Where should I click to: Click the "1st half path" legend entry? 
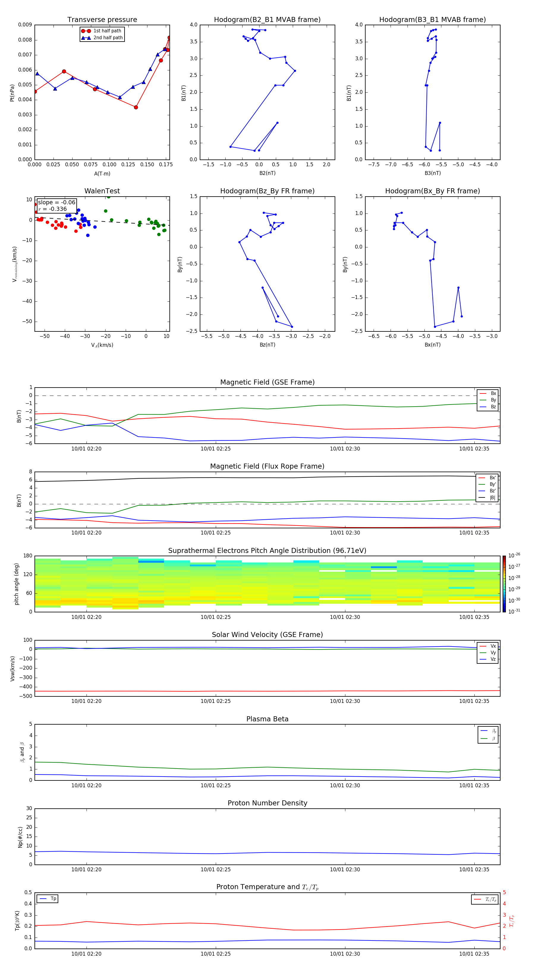coord(102,31)
